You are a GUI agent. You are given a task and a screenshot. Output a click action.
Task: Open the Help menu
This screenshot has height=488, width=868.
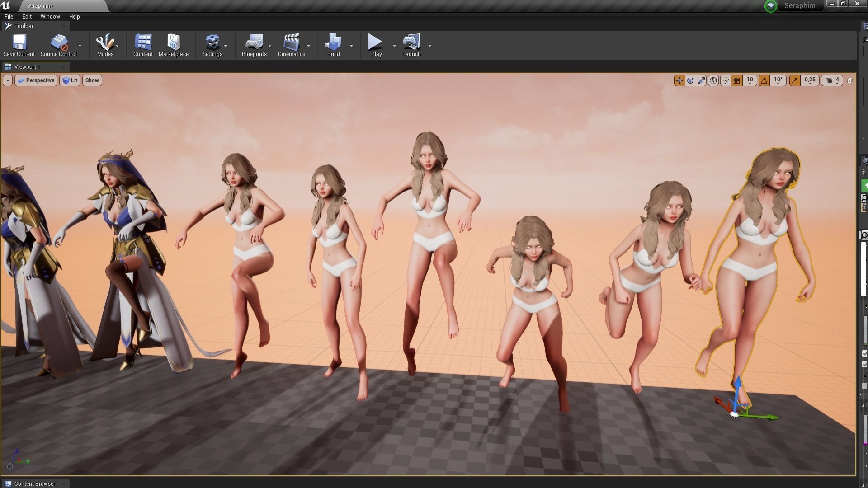[74, 16]
